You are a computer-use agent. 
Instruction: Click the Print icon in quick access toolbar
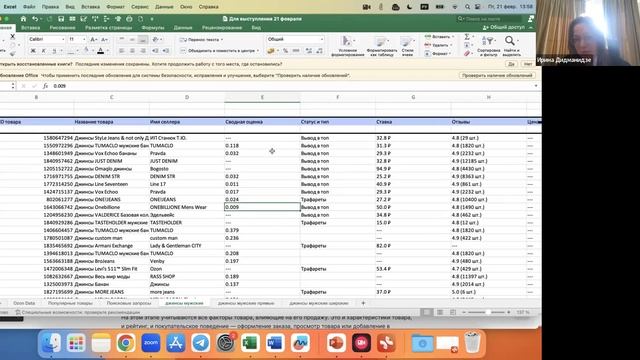[129, 19]
